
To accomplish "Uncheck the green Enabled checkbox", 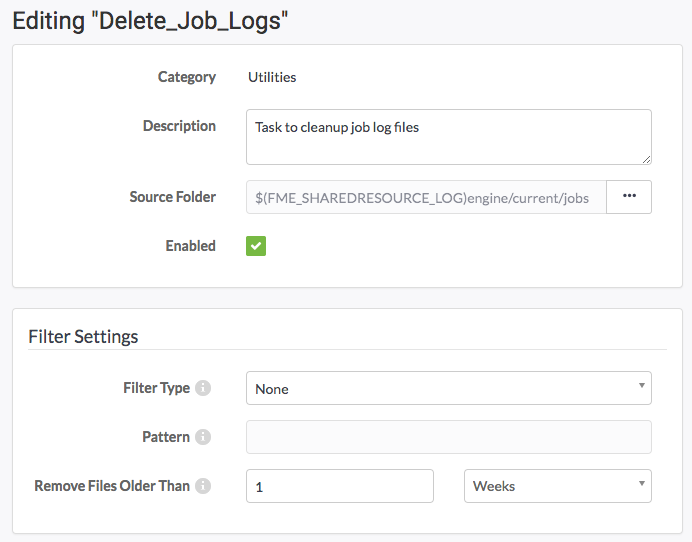I will tap(256, 246).
